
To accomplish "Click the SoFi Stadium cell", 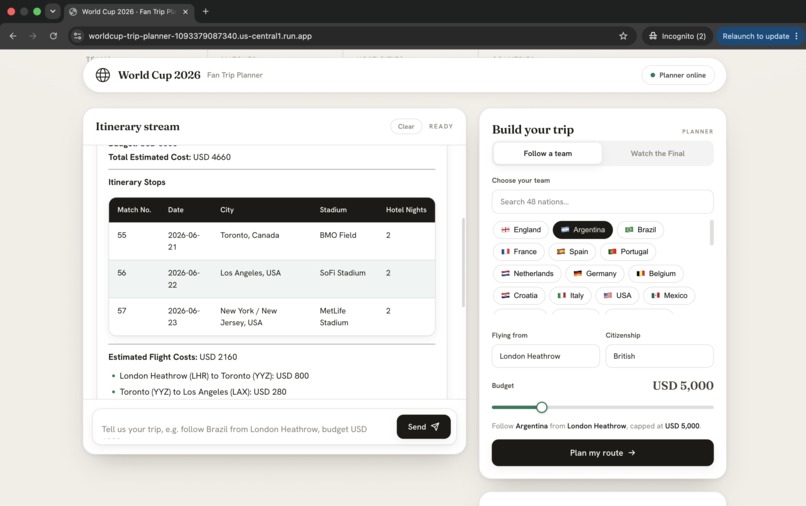I will pos(342,273).
